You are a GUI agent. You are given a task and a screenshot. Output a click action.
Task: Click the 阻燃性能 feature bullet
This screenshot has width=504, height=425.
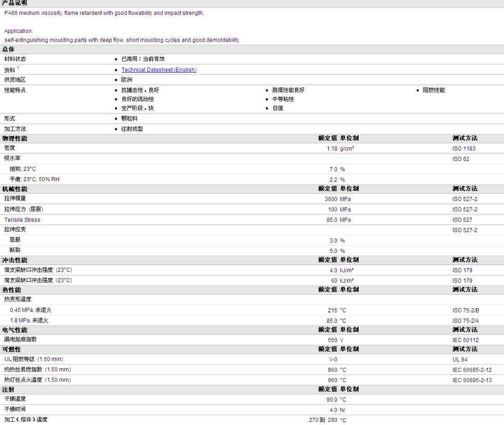click(433, 90)
